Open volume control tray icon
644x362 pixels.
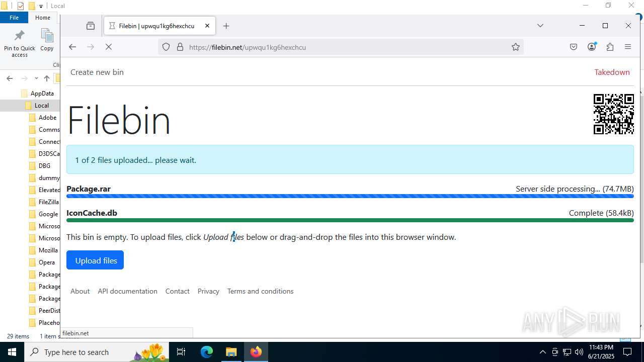[x=579, y=352]
